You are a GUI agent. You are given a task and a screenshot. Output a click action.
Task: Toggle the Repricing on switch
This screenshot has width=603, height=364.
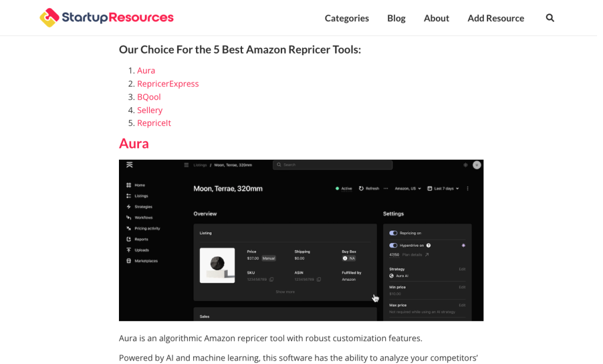[x=393, y=233]
